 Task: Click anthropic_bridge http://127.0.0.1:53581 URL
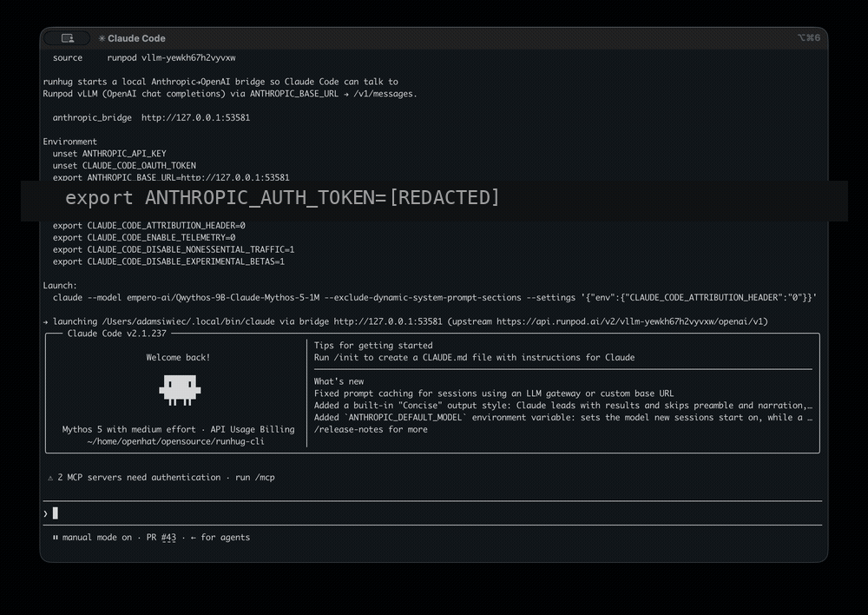click(195, 117)
